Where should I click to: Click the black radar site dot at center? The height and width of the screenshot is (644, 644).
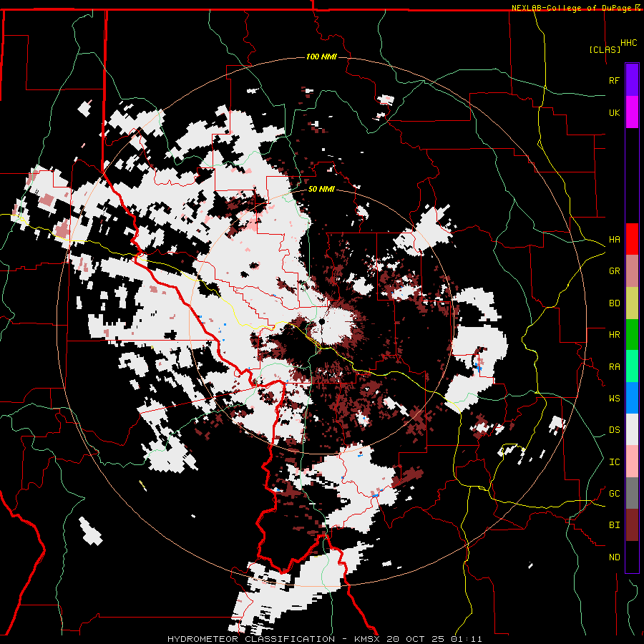click(x=321, y=321)
